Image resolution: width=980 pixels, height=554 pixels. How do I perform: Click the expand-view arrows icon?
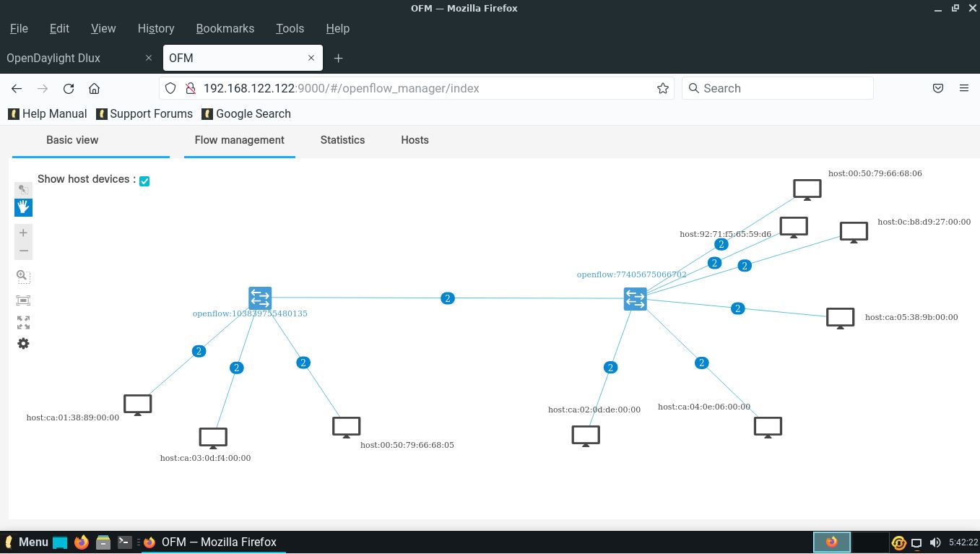[23, 322]
